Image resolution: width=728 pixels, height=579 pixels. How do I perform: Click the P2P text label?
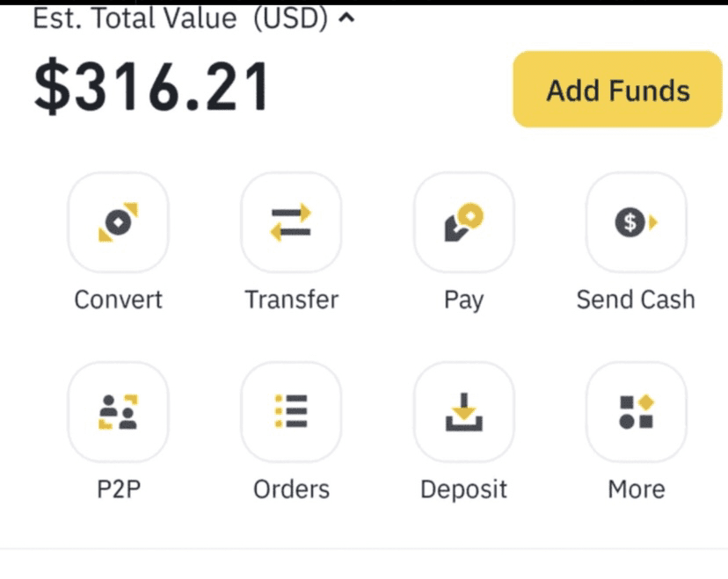click(x=118, y=489)
